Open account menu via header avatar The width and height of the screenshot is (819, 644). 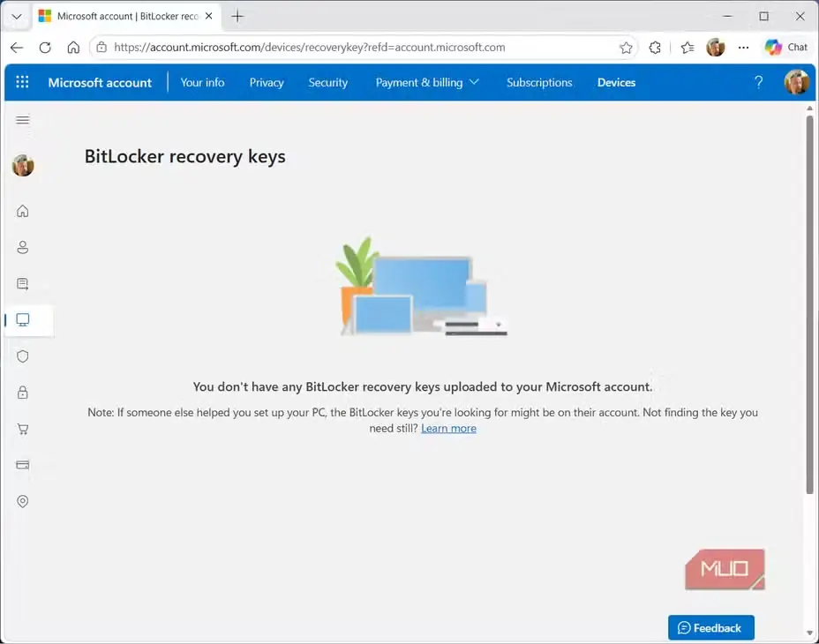(x=797, y=82)
